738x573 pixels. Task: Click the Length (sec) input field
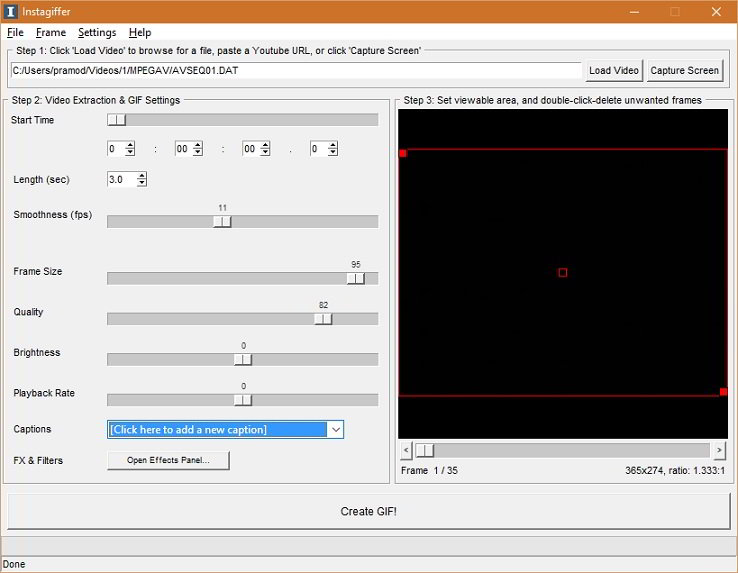click(122, 179)
